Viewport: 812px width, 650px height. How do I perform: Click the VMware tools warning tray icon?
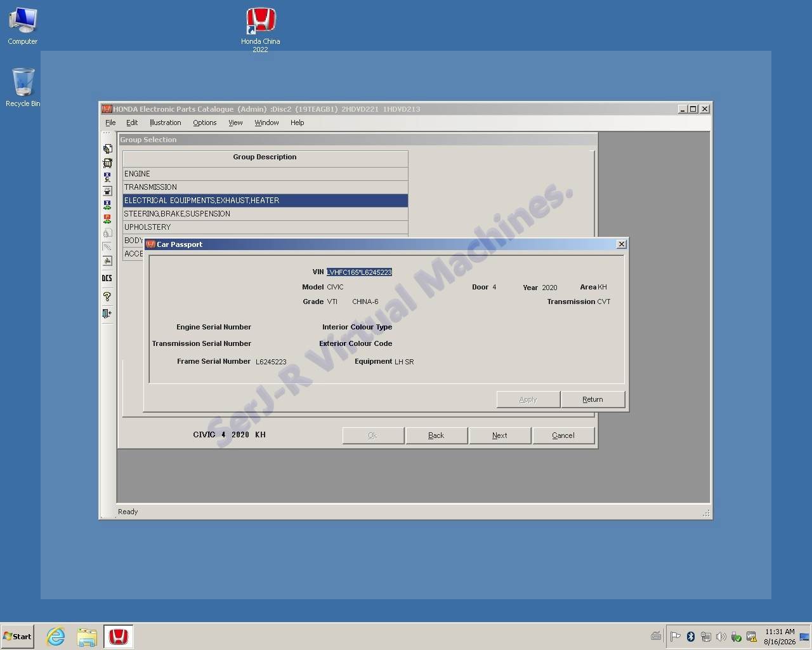point(752,636)
